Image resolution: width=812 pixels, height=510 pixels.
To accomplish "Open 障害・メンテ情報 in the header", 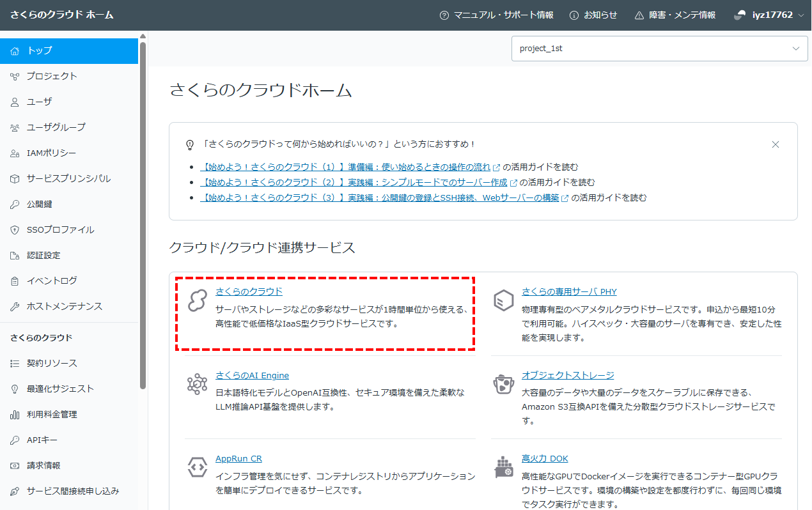I will pyautogui.click(x=675, y=15).
